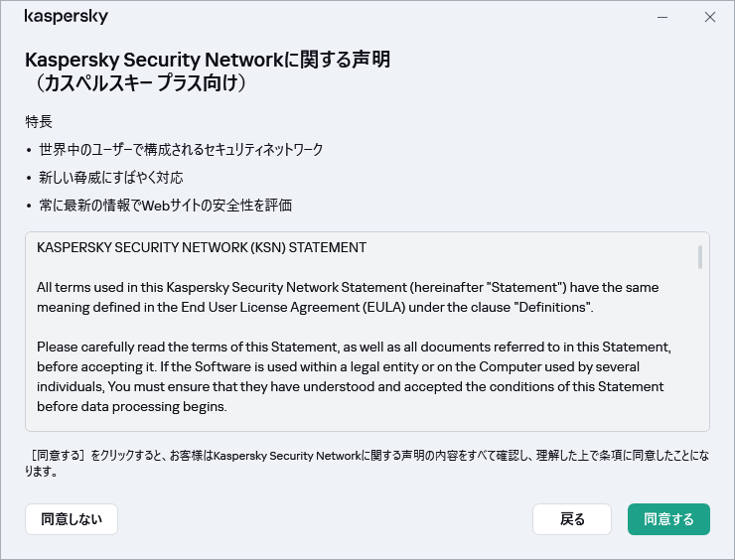Screen dimensions: 735x560
Task: Click the （カスペルスキー プラス向け） subtitle
Action: tap(135, 83)
